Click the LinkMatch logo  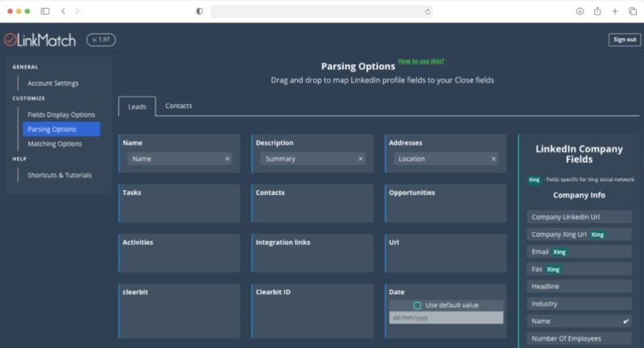pos(39,39)
